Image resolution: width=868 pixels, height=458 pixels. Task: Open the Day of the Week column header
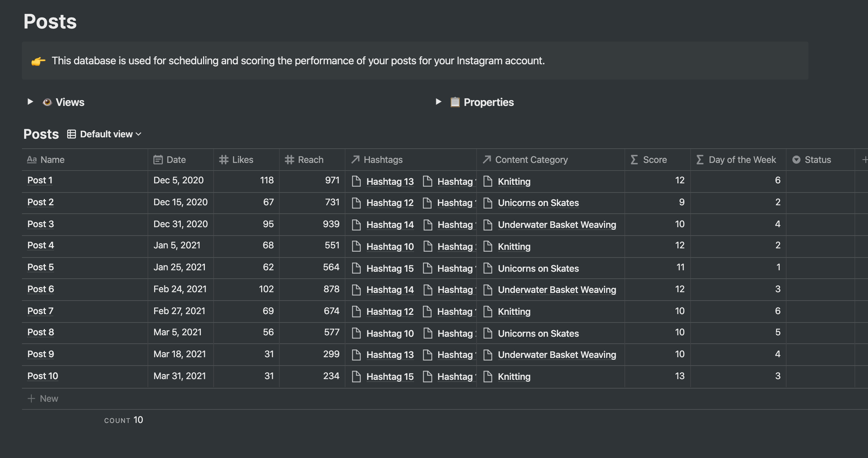742,160
